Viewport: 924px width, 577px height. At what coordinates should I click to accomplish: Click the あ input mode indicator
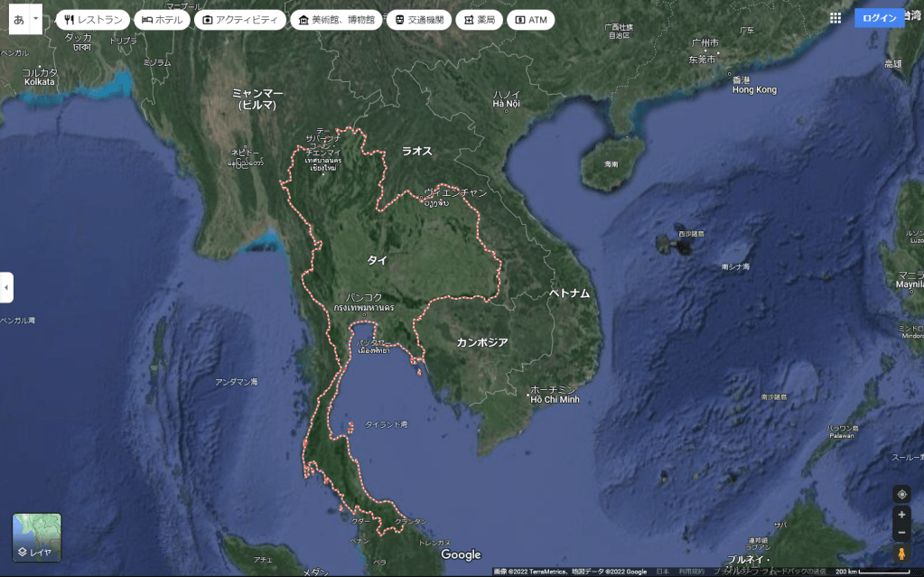click(x=19, y=18)
